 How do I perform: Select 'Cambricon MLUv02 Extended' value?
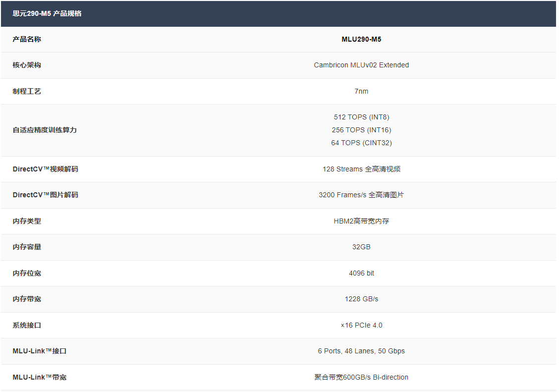361,65
